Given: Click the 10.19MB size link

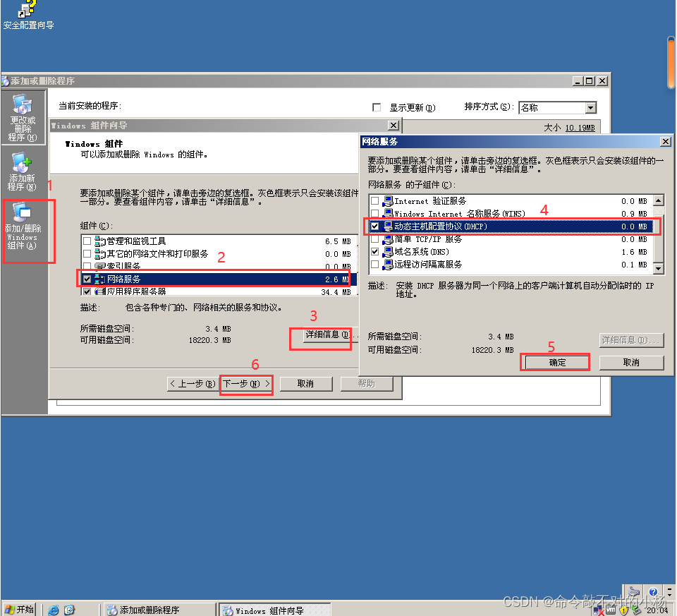Looking at the screenshot, I should tap(580, 128).
